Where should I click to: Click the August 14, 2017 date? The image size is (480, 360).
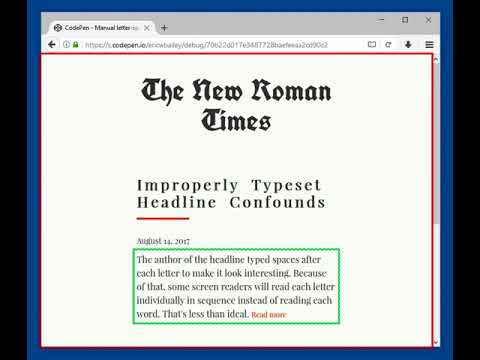tap(163, 241)
